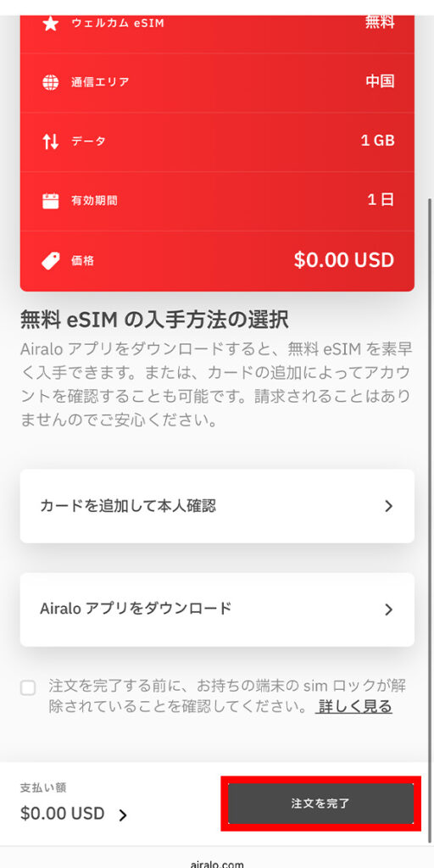Screen dimensions: 434x868
Task: Open the 詳しく見る link
Action: click(x=354, y=706)
